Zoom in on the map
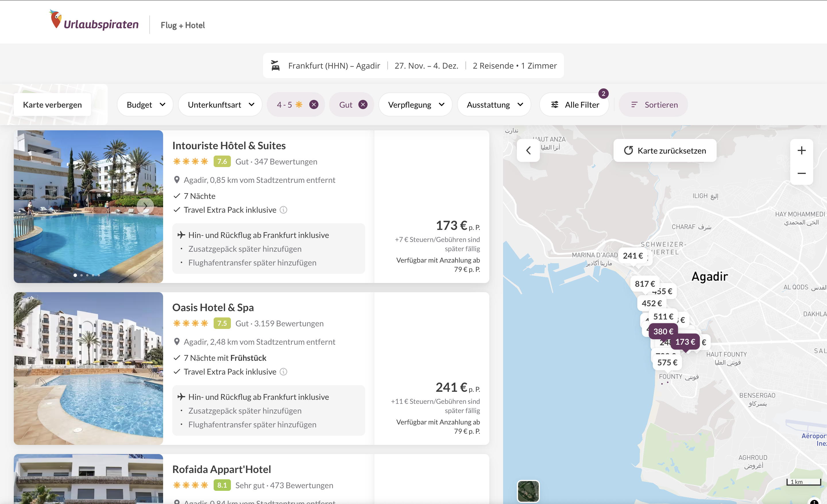The width and height of the screenshot is (827, 504). coord(801,151)
